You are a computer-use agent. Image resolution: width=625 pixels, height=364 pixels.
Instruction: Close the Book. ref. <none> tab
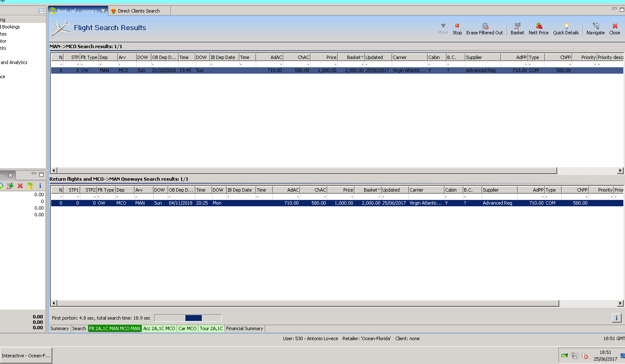click(103, 11)
